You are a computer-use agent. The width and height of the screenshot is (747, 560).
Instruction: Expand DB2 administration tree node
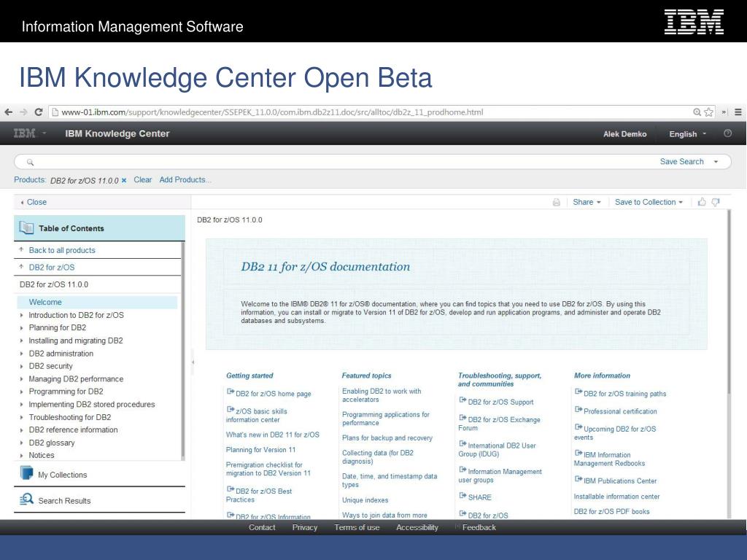[x=21, y=354]
